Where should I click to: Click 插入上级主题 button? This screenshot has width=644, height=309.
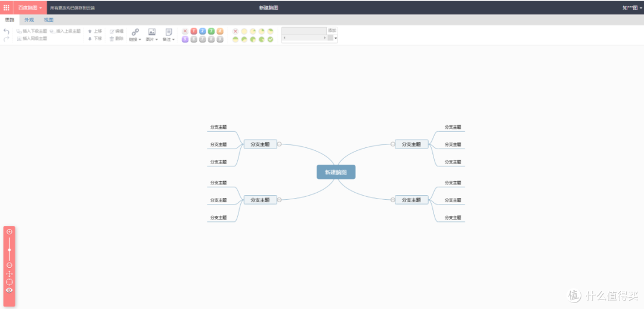66,31
